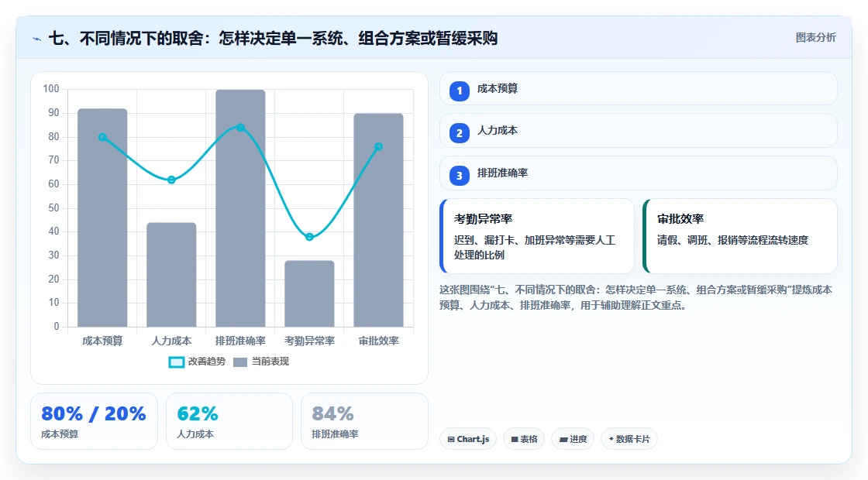Click the section title 七、不同情况下的取舍
The height and width of the screenshot is (480, 868).
coord(274,38)
